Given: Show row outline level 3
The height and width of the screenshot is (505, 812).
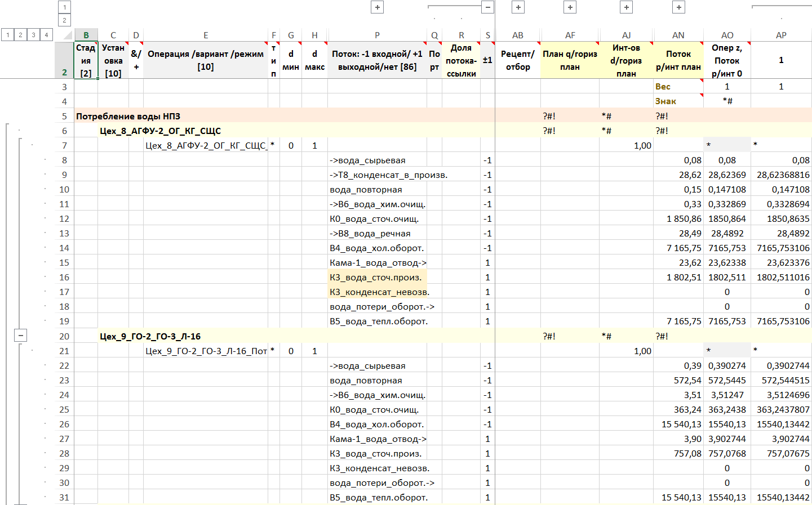Looking at the screenshot, I should pos(33,35).
